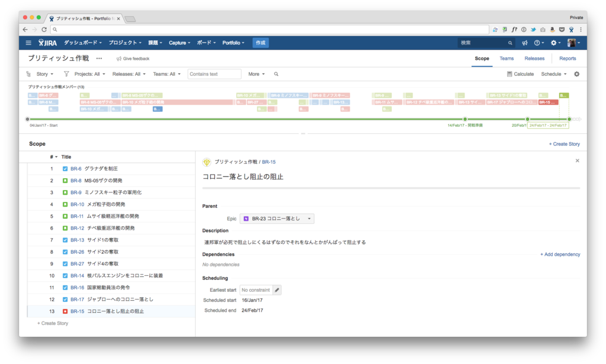The width and height of the screenshot is (606, 364).
Task: Click the camera extension icon
Action: 543,30
